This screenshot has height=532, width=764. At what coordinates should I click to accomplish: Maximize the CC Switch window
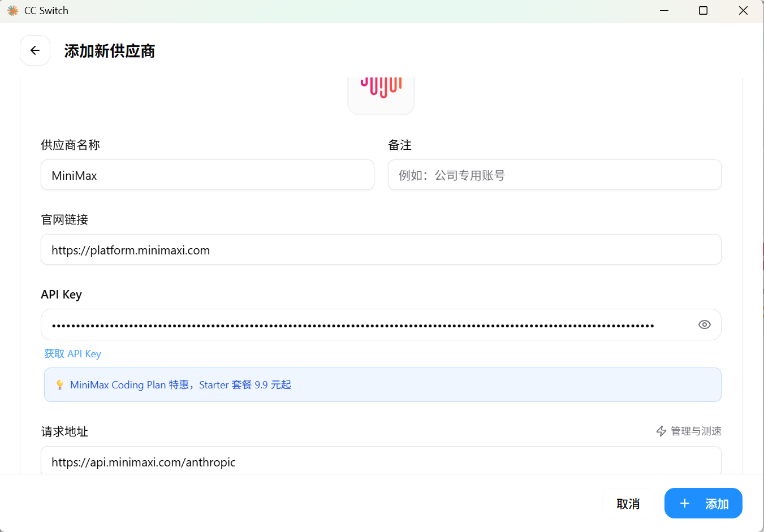point(703,11)
